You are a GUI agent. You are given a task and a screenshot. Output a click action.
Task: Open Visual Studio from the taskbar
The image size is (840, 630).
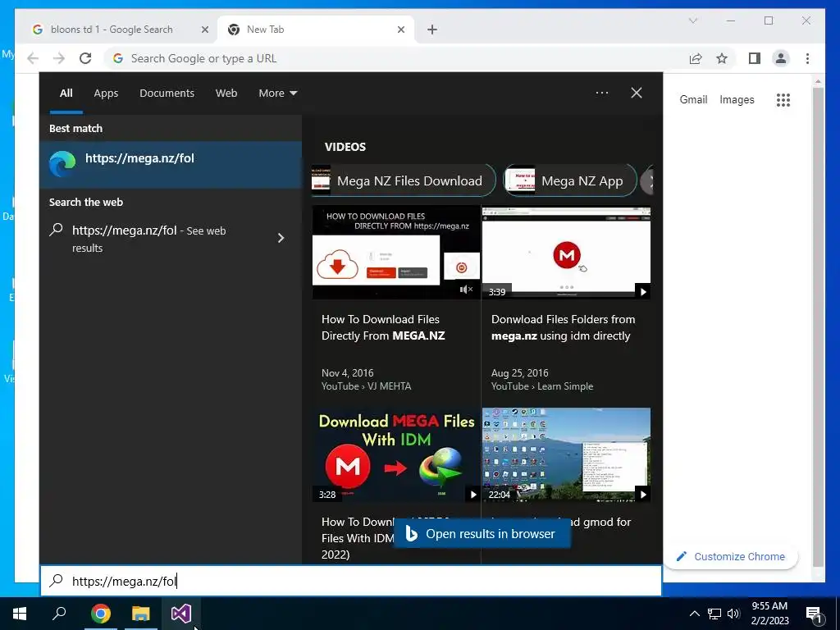(181, 614)
